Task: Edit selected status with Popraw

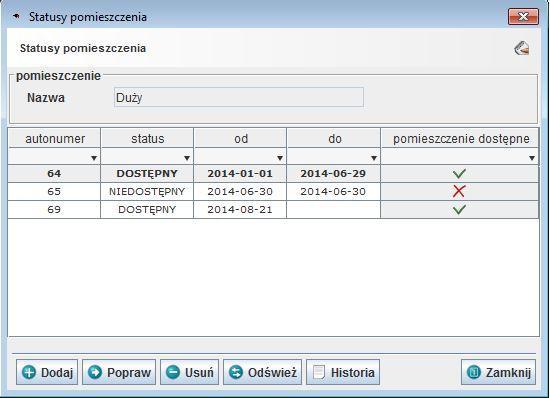Action: 119,372
